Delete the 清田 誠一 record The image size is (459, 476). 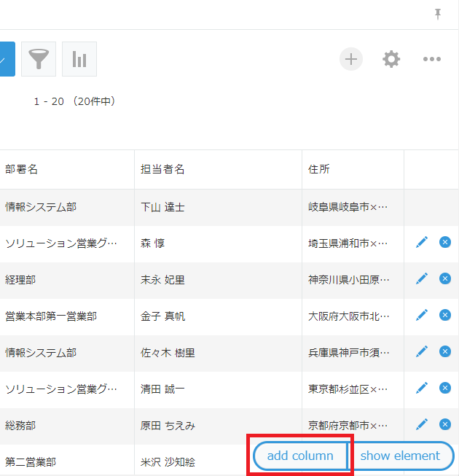445,388
